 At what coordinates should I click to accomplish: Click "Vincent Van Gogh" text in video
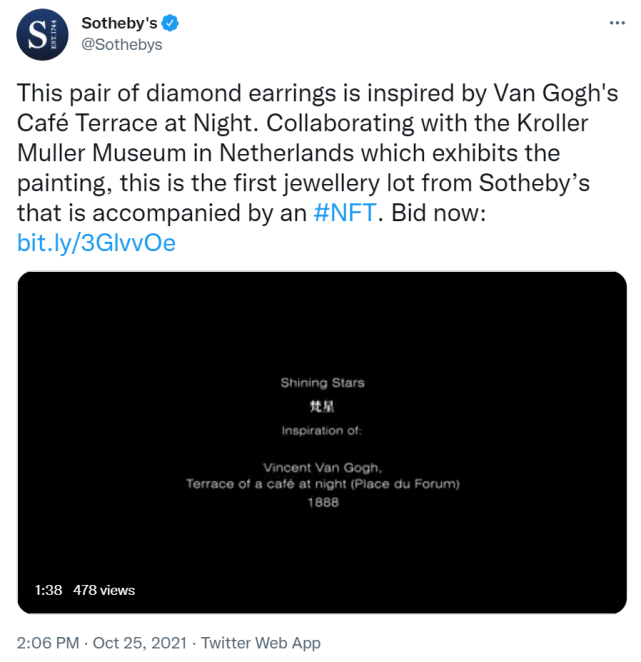[323, 467]
